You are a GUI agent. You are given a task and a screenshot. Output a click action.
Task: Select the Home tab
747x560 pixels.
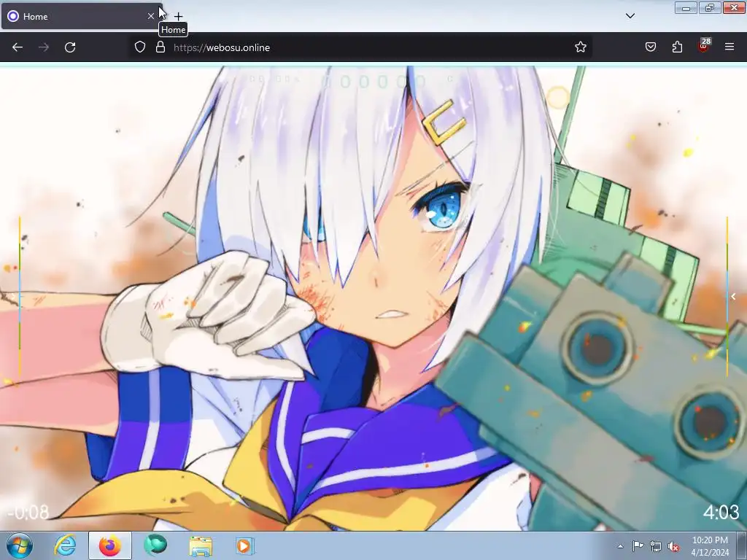pos(82,16)
